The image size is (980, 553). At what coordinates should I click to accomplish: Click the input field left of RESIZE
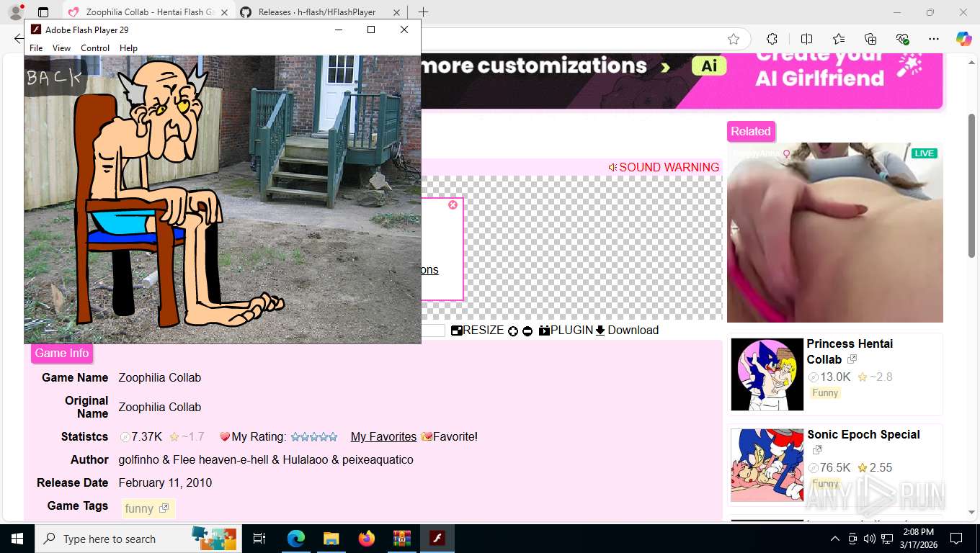click(433, 331)
